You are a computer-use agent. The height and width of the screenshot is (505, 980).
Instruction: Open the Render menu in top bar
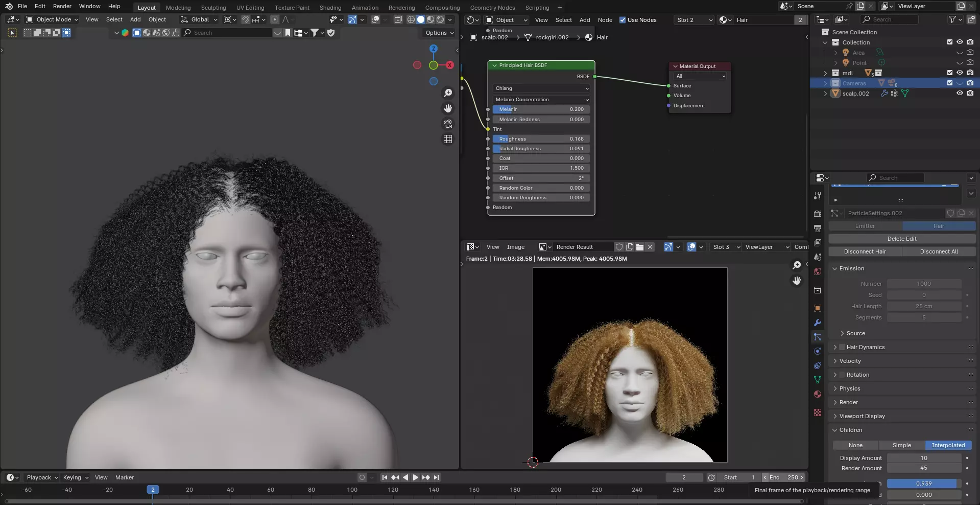(x=62, y=6)
